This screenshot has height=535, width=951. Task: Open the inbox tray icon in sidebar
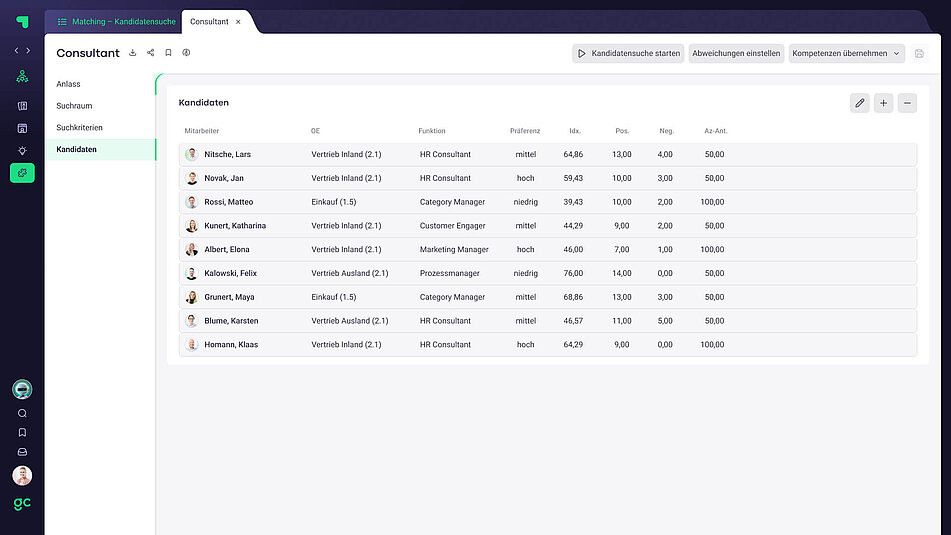coord(22,452)
